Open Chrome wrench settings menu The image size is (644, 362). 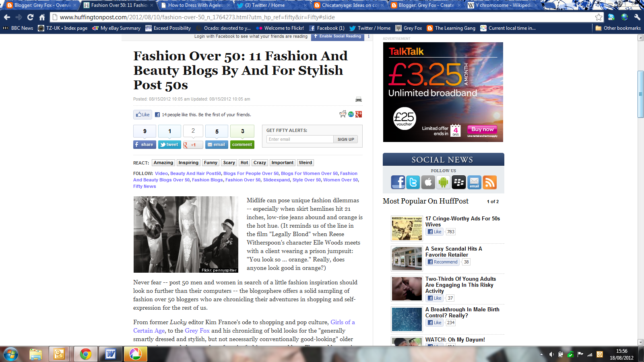tap(637, 17)
